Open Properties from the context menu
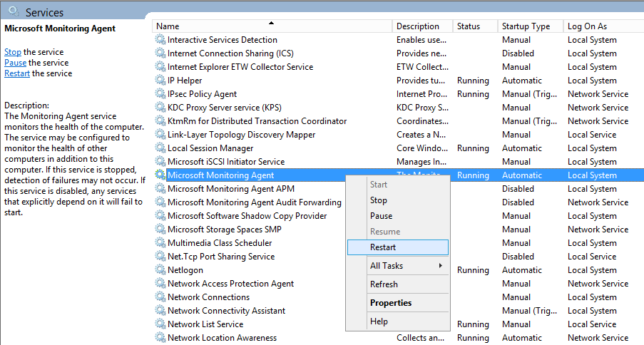 (391, 303)
